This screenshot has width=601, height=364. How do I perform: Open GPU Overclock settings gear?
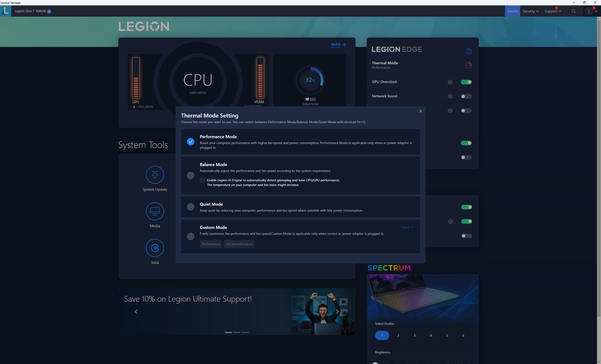click(450, 82)
